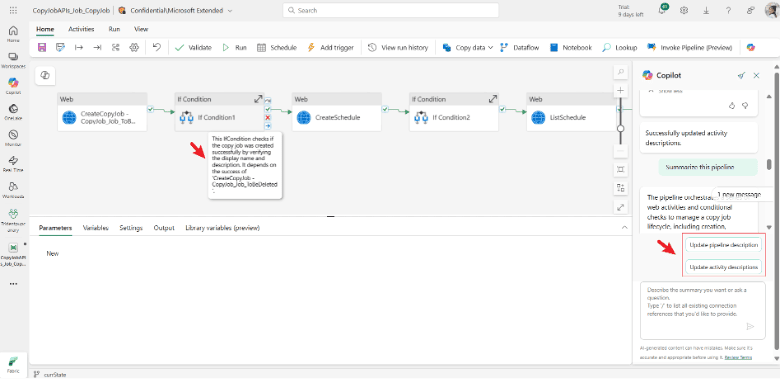
Task: Click Run in the toolbar
Action: (x=234, y=48)
